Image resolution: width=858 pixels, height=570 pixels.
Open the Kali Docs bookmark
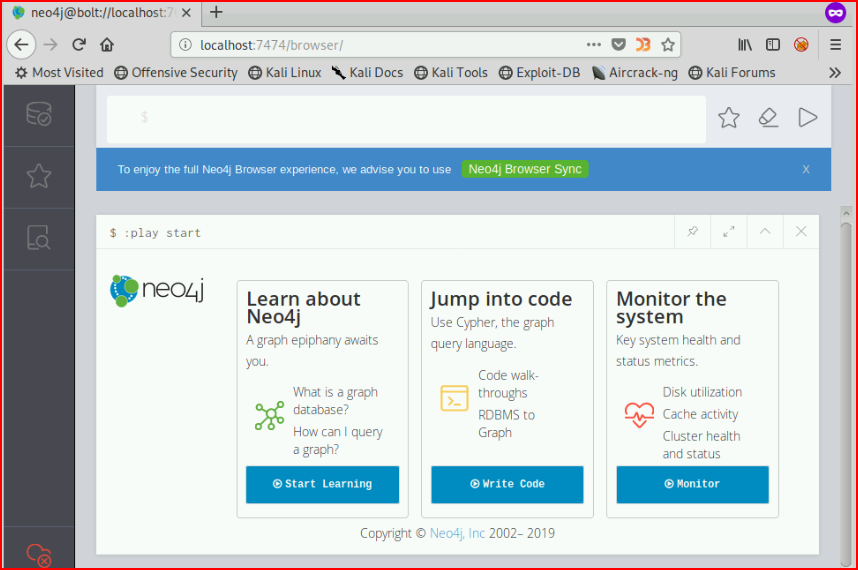click(367, 73)
